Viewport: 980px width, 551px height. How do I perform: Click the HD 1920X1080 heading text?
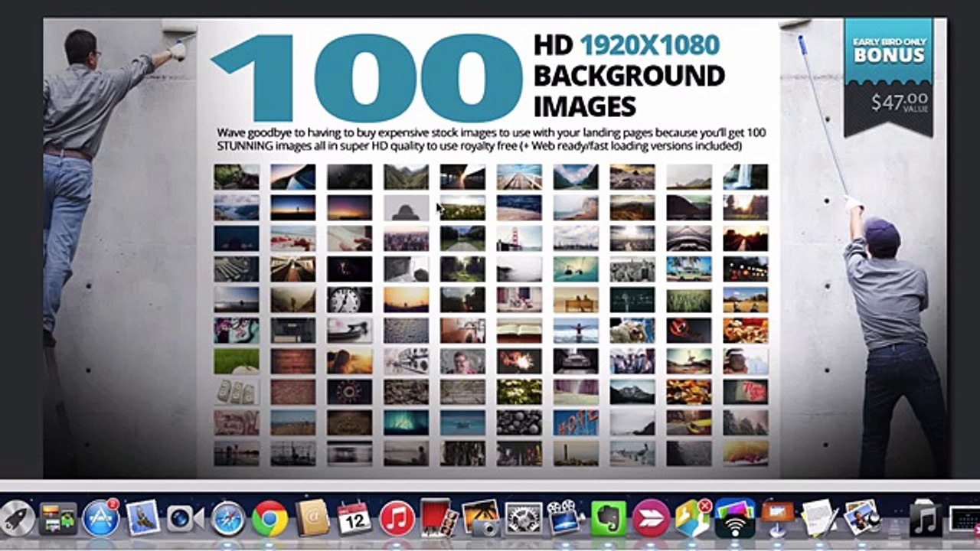[x=626, y=45]
